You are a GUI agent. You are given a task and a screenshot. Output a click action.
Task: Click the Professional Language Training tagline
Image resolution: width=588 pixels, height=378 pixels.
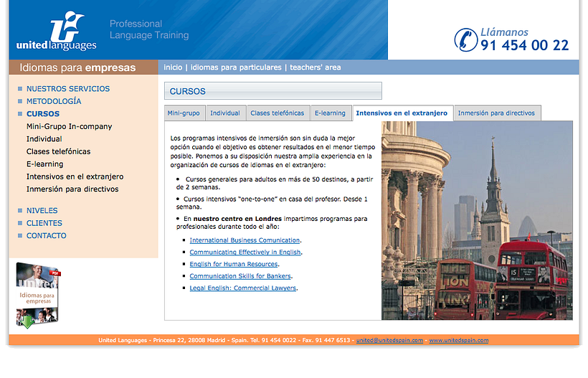point(149,29)
